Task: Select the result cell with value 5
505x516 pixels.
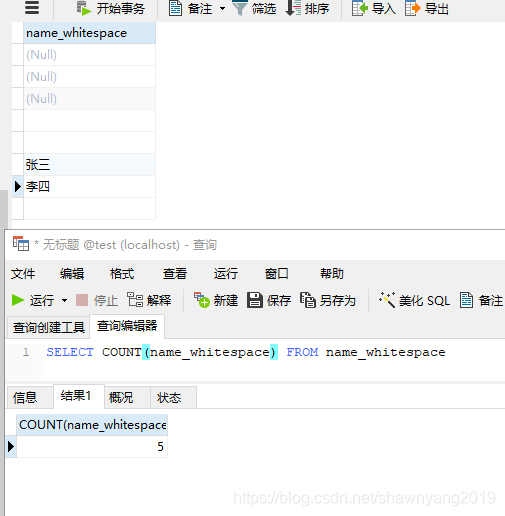Action: [x=92, y=447]
